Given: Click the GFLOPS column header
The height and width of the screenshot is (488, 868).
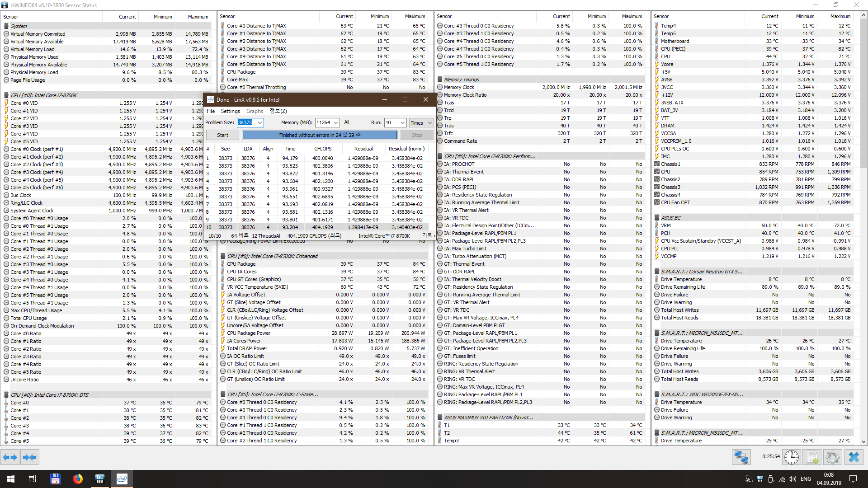Looking at the screenshot, I should click(x=323, y=149).
